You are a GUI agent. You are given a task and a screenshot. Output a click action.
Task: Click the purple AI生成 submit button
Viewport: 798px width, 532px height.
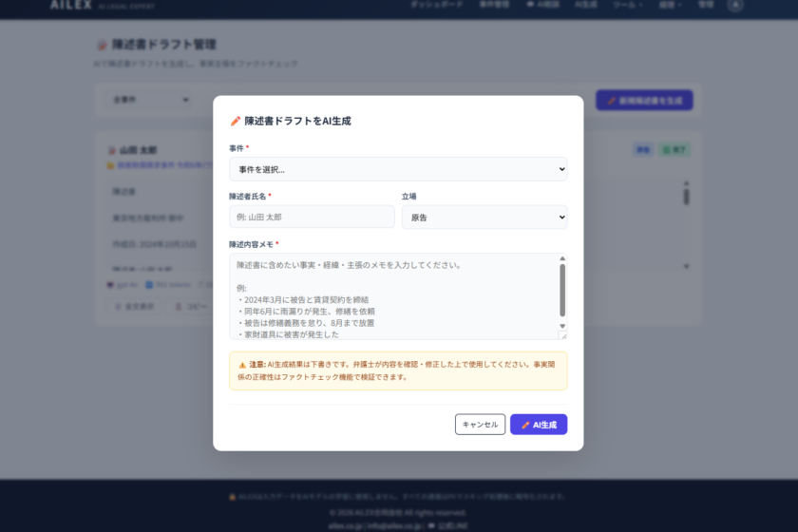point(539,425)
